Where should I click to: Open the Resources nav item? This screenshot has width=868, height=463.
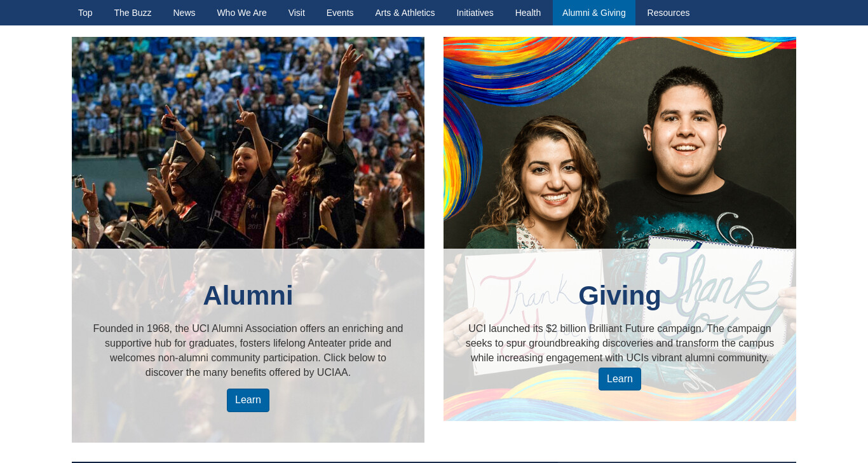(x=668, y=13)
